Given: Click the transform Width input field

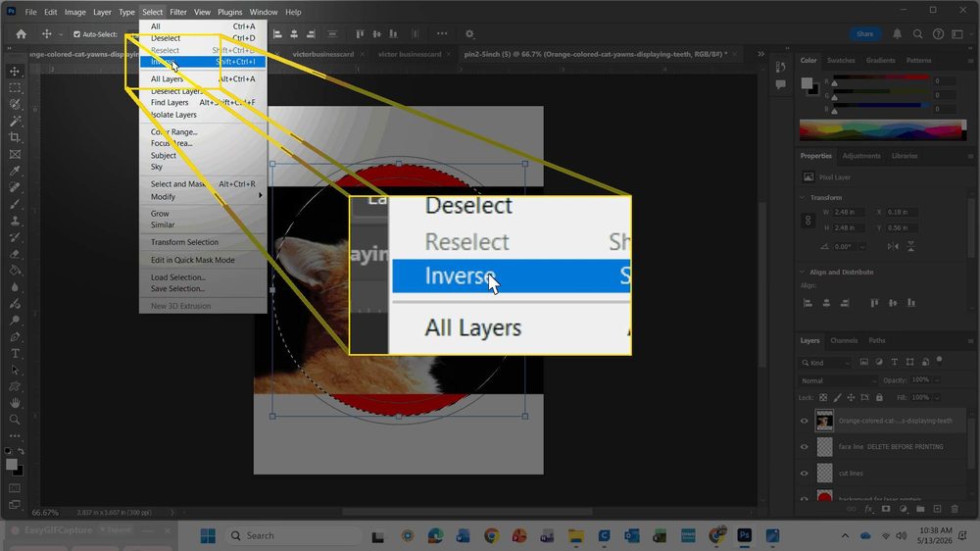Looking at the screenshot, I should coord(849,213).
